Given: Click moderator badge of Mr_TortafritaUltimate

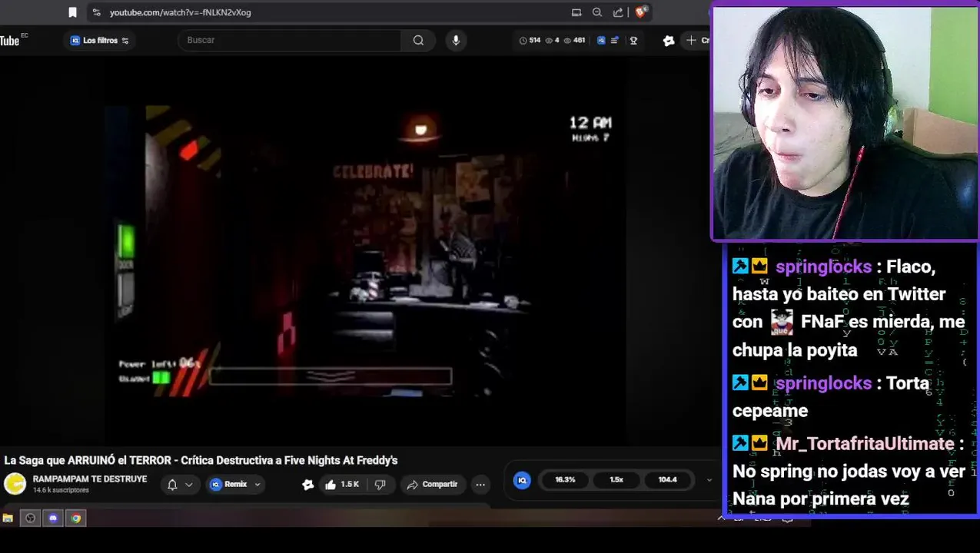Looking at the screenshot, I should pos(740,443).
